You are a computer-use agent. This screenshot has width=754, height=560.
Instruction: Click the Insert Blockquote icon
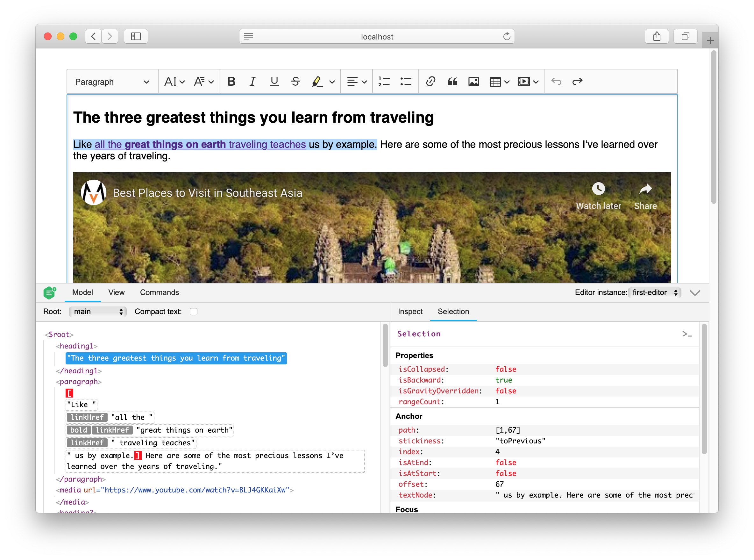[x=452, y=82]
